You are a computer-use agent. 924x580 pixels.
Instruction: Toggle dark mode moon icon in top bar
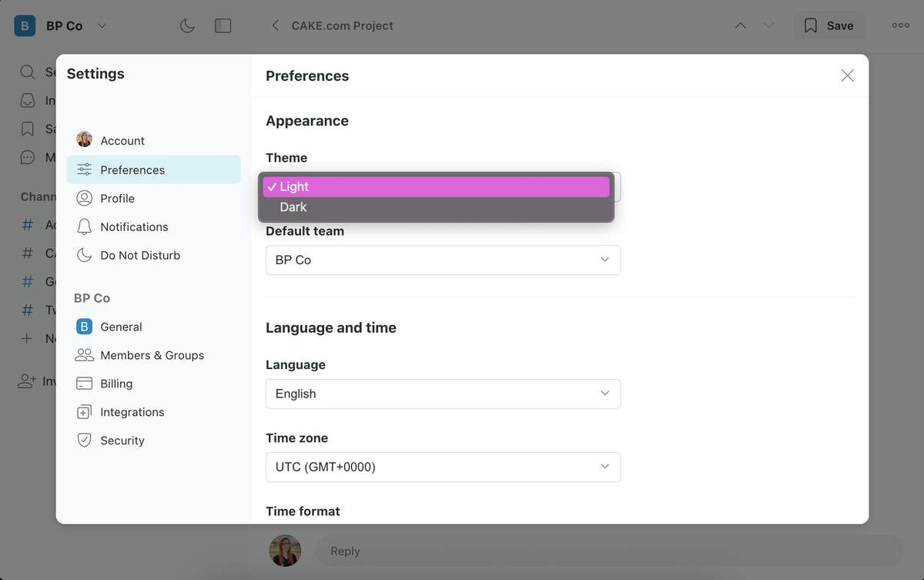click(187, 26)
